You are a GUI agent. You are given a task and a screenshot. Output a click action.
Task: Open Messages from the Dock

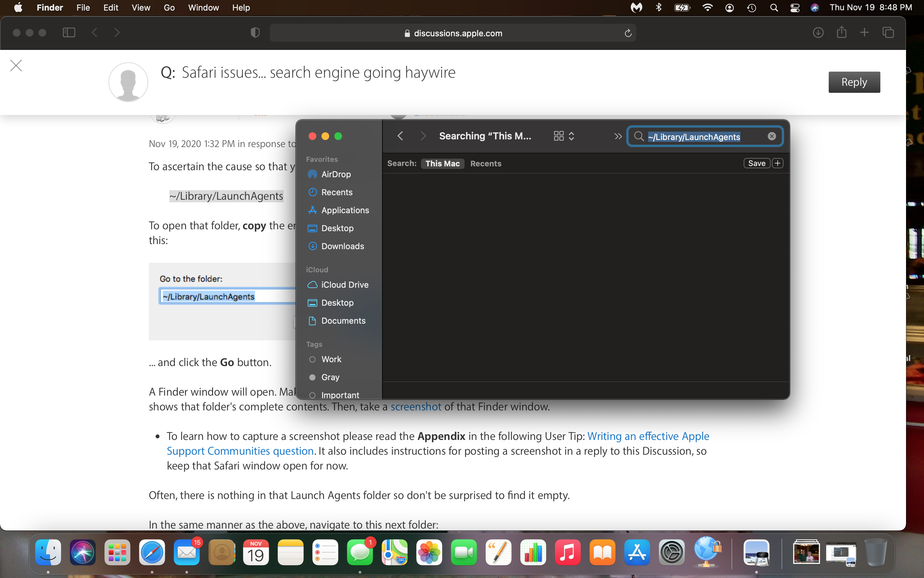[x=360, y=552]
